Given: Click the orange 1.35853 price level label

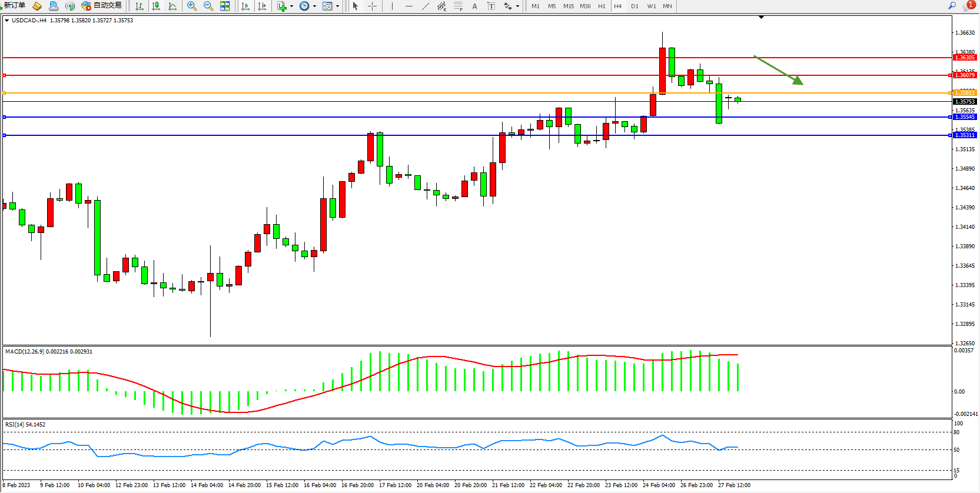Looking at the screenshot, I should click(x=964, y=93).
